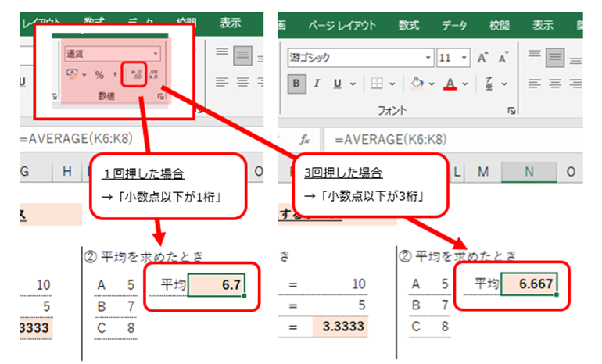Open the ページ レイアウト ribbon tab

coord(342,25)
